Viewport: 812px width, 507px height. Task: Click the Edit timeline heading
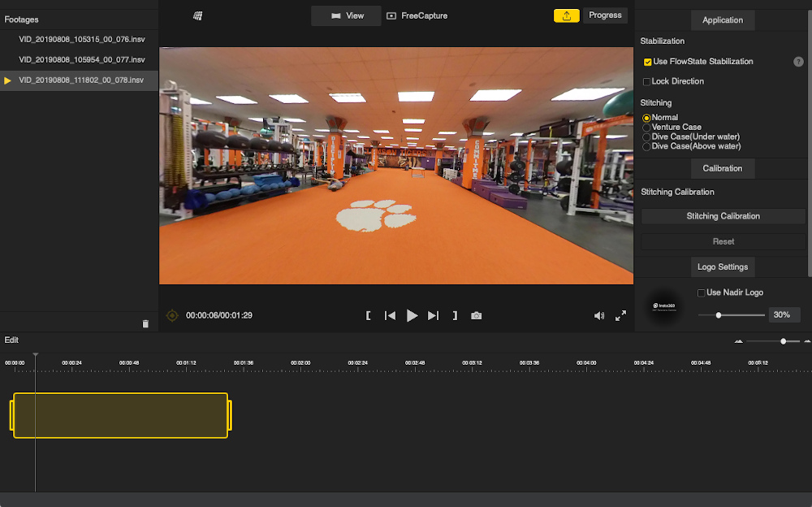pyautogui.click(x=11, y=340)
